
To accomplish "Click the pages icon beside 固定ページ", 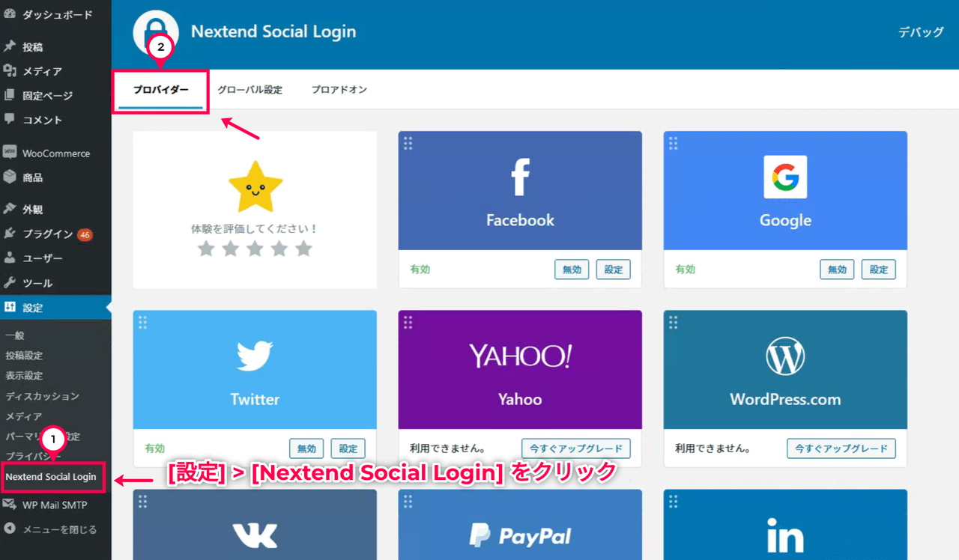I will point(10,95).
